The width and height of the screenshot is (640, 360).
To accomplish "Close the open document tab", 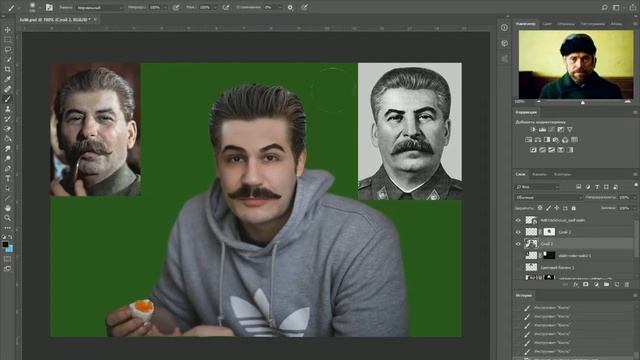I will tap(95, 20).
